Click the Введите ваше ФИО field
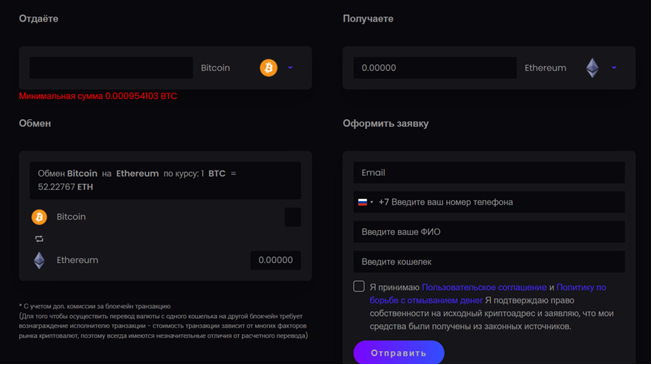This screenshot has width=652, height=365. [x=489, y=232]
